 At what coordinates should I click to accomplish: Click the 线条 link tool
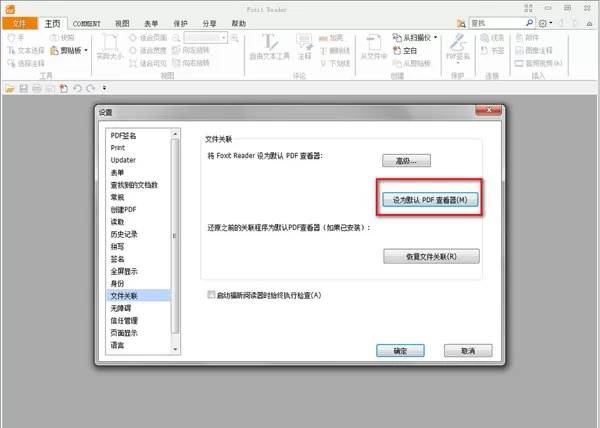pos(492,37)
